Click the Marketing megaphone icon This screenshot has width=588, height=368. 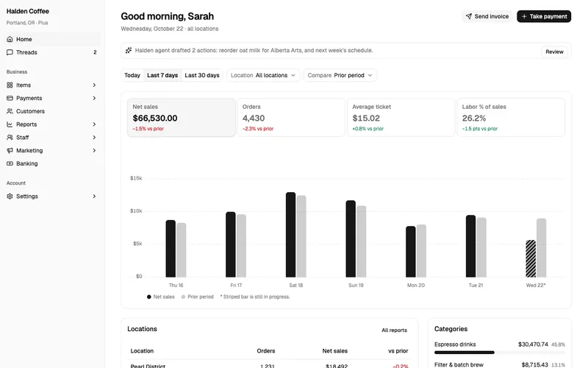point(10,151)
